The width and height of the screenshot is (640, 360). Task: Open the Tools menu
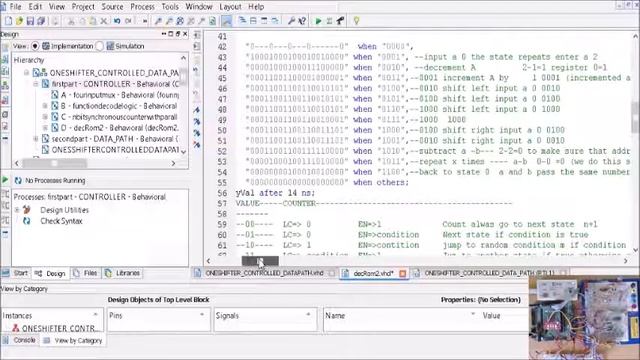pos(170,7)
